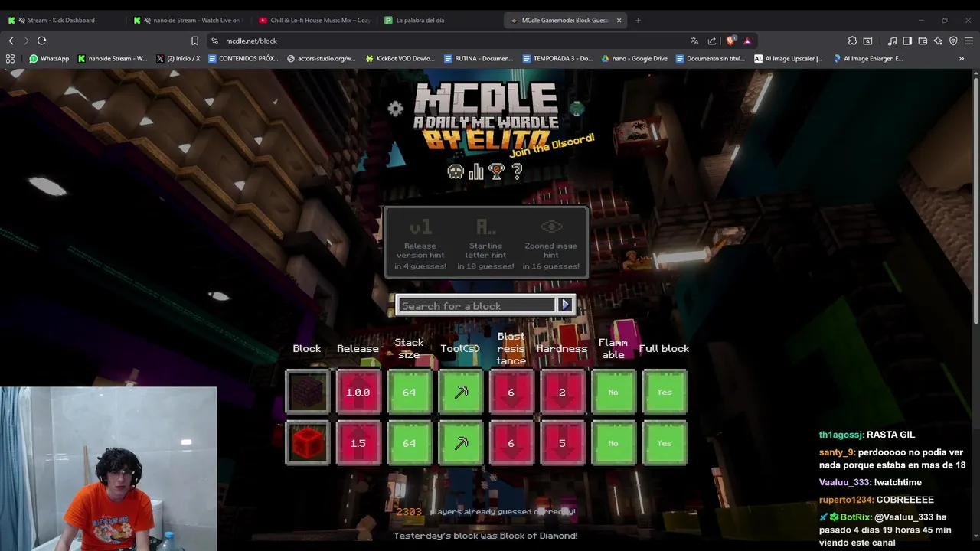980x551 pixels.
Task: Select the 1.5 release cell
Action: (358, 443)
